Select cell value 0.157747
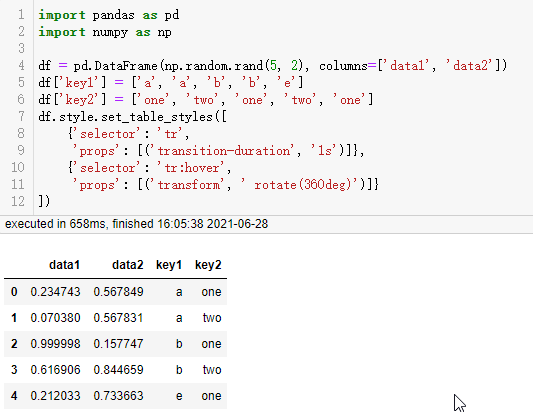533x412 pixels. pos(118,344)
